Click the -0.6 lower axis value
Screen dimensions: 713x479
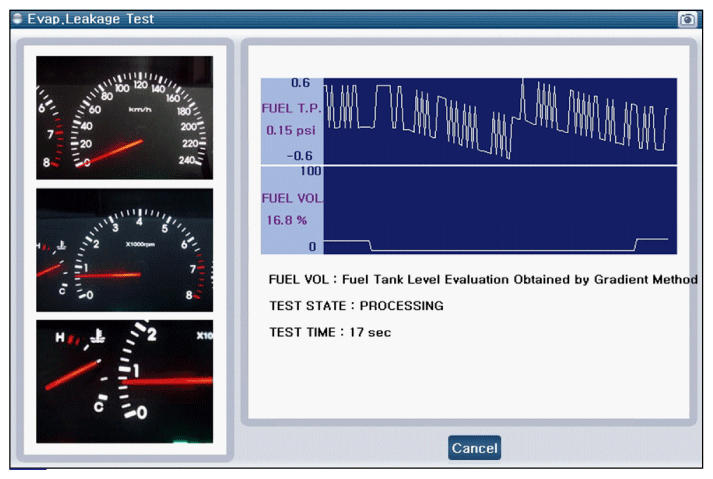pos(298,156)
